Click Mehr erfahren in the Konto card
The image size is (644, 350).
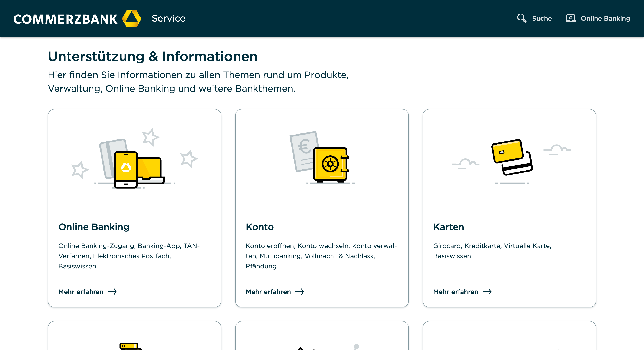(268, 292)
